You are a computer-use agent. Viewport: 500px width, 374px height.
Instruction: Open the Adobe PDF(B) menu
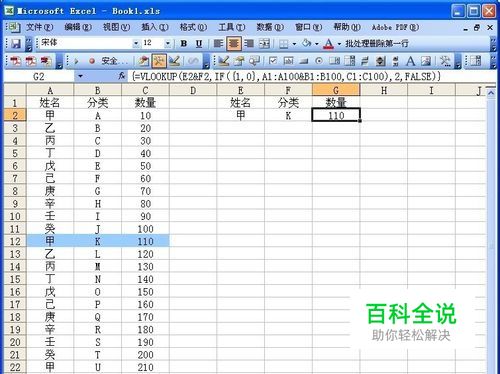395,27
